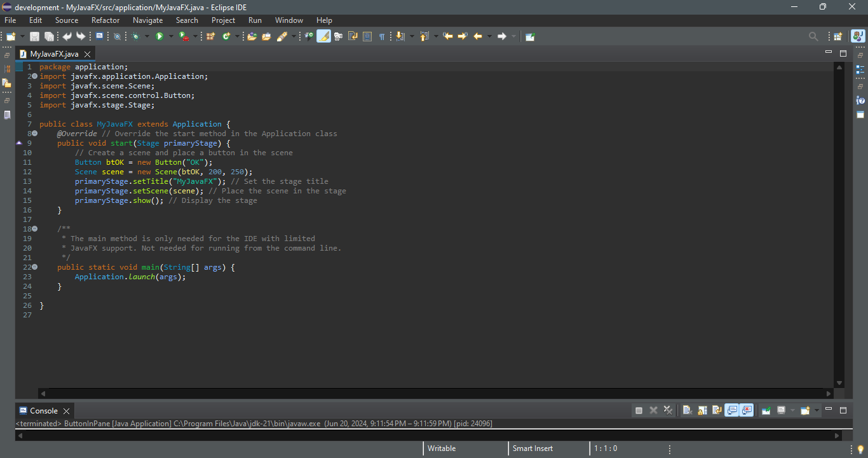The image size is (868, 458).
Task: Open the Run button dropdown arrow
Action: click(x=171, y=36)
